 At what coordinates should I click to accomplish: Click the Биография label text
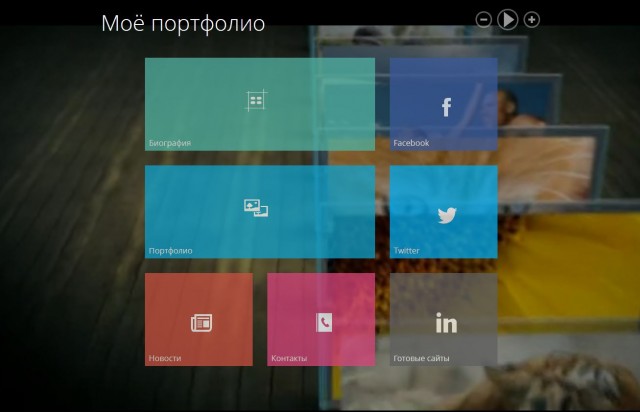point(170,143)
